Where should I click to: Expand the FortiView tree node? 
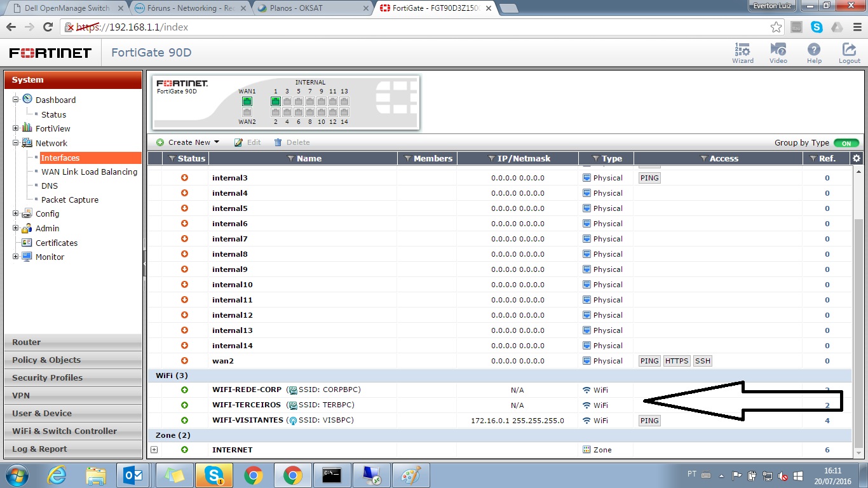16,128
